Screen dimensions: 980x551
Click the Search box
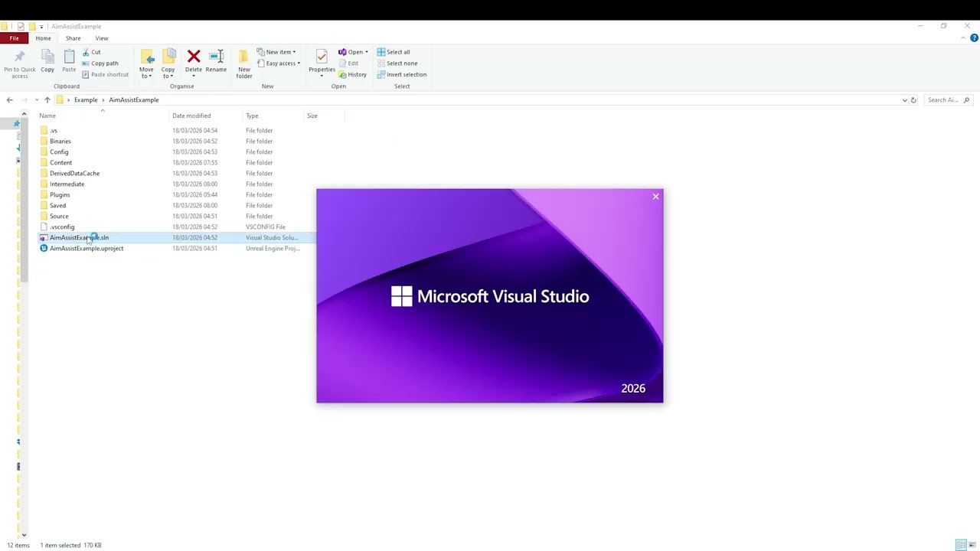[x=947, y=100]
